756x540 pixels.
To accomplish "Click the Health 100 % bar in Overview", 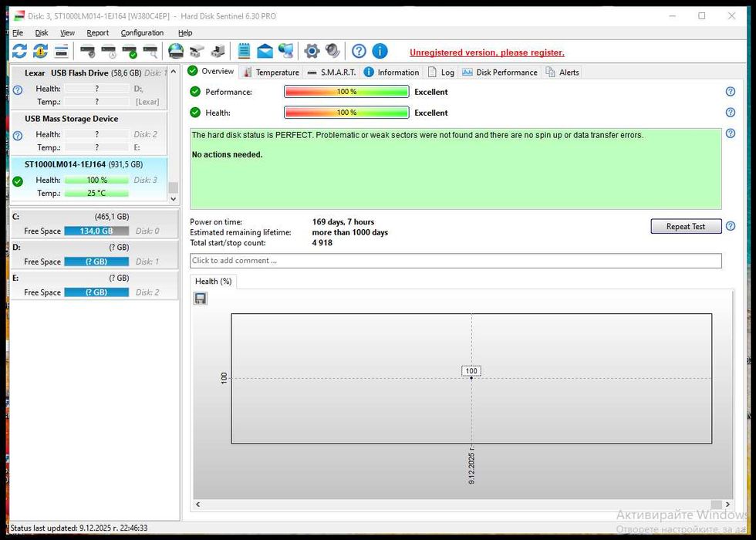I will pos(346,113).
